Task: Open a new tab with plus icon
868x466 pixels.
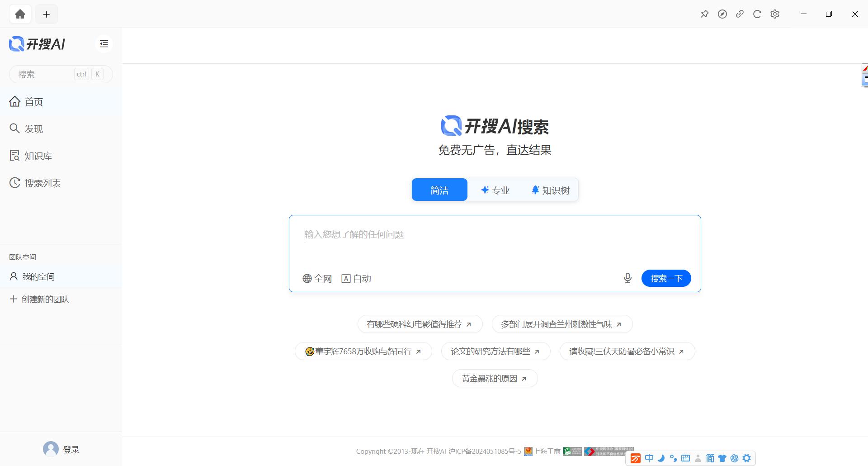Action: (46, 14)
